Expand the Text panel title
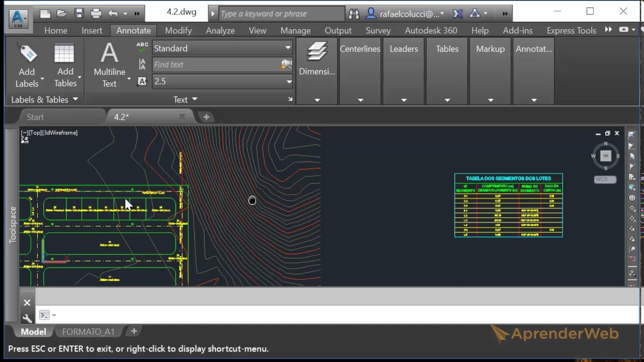The height and width of the screenshot is (362, 644). pyautogui.click(x=185, y=100)
